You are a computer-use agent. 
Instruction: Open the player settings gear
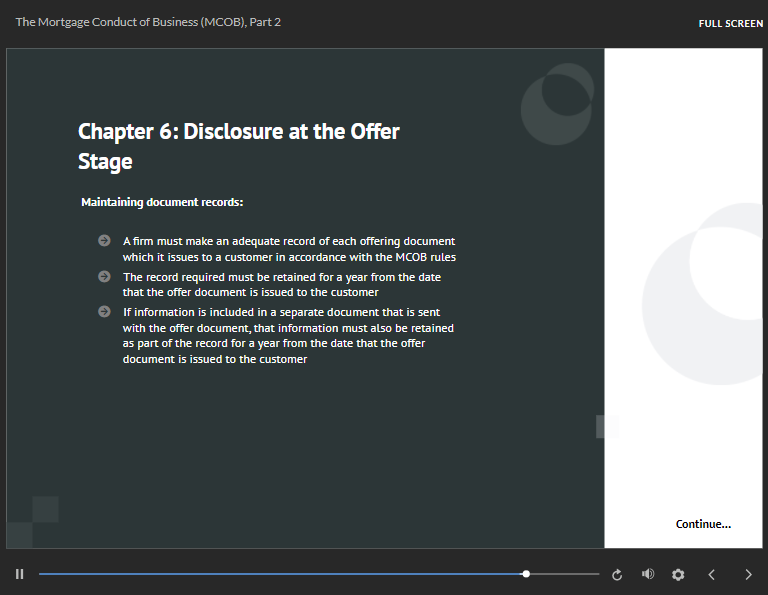pos(678,574)
